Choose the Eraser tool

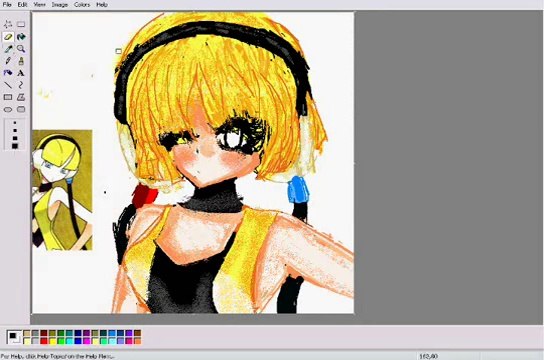[8, 37]
